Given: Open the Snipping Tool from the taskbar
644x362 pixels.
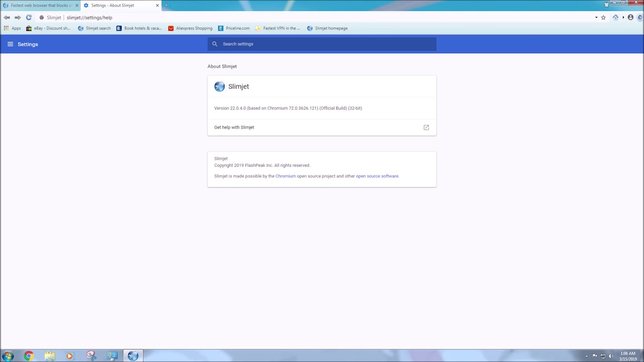Looking at the screenshot, I should pyautogui.click(x=91, y=356).
